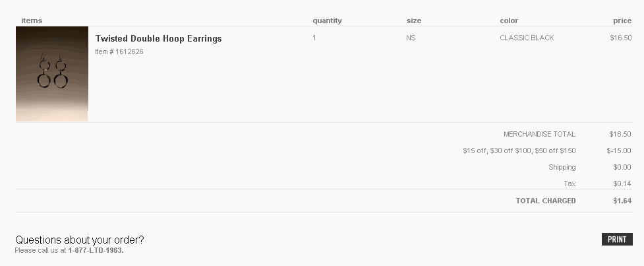Screen dimensions: 644x266
Task: Click the color column header
Action: pos(509,20)
